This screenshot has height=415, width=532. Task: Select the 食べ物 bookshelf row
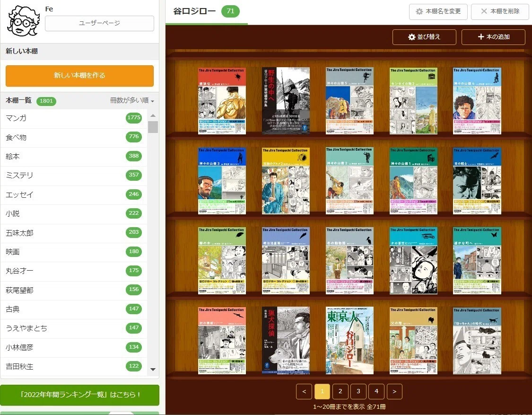coord(74,137)
